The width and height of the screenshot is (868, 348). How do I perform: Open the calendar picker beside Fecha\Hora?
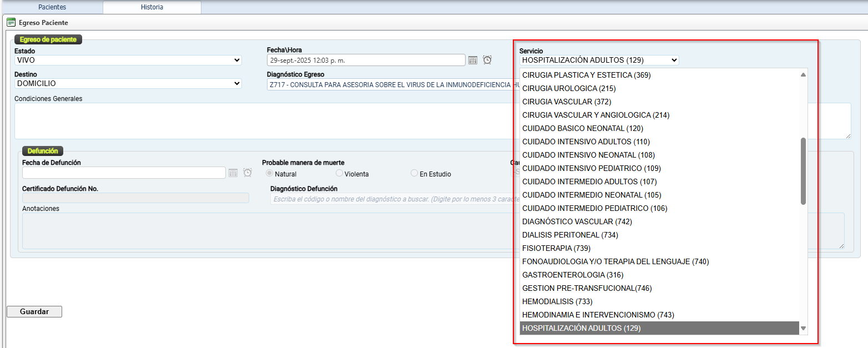pyautogui.click(x=473, y=60)
